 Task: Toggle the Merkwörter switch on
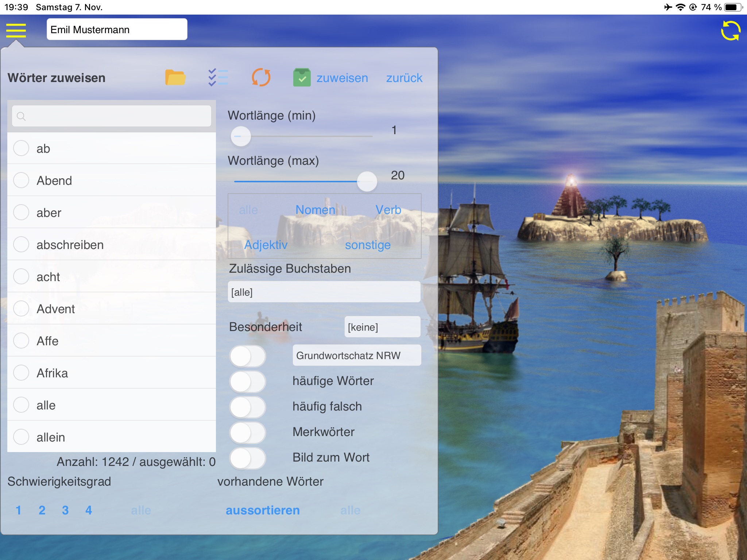[x=248, y=432]
